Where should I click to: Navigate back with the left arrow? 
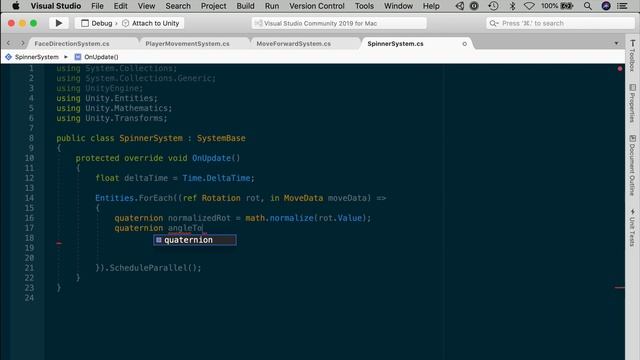[x=9, y=43]
